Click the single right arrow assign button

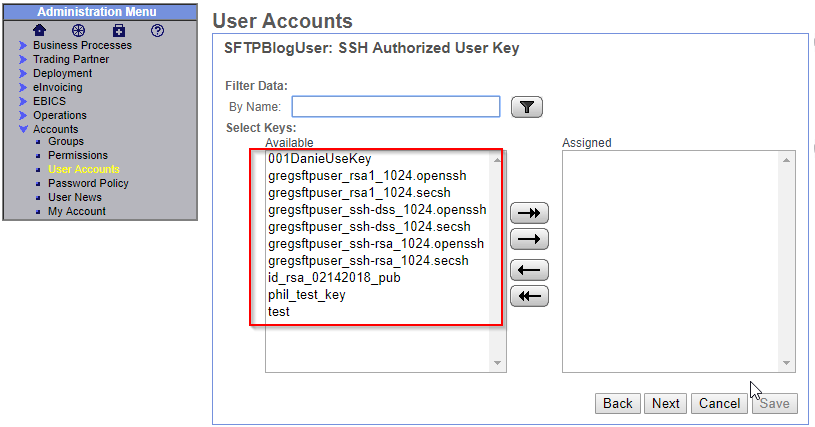click(x=529, y=240)
